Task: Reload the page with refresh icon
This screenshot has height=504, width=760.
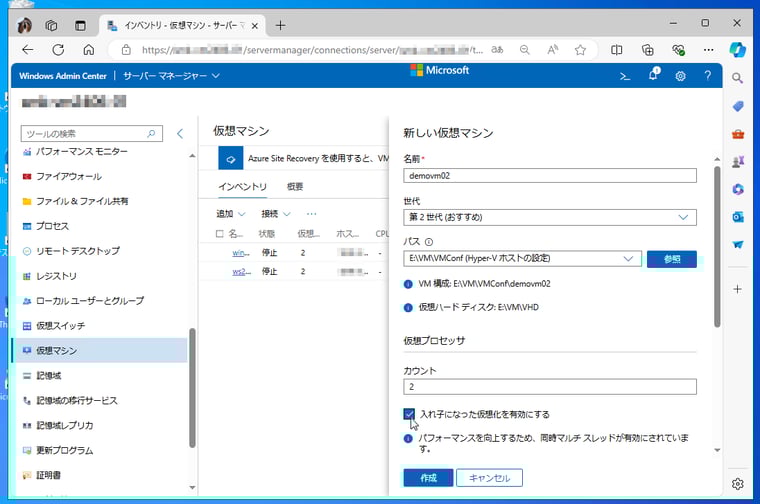Action: click(x=58, y=49)
